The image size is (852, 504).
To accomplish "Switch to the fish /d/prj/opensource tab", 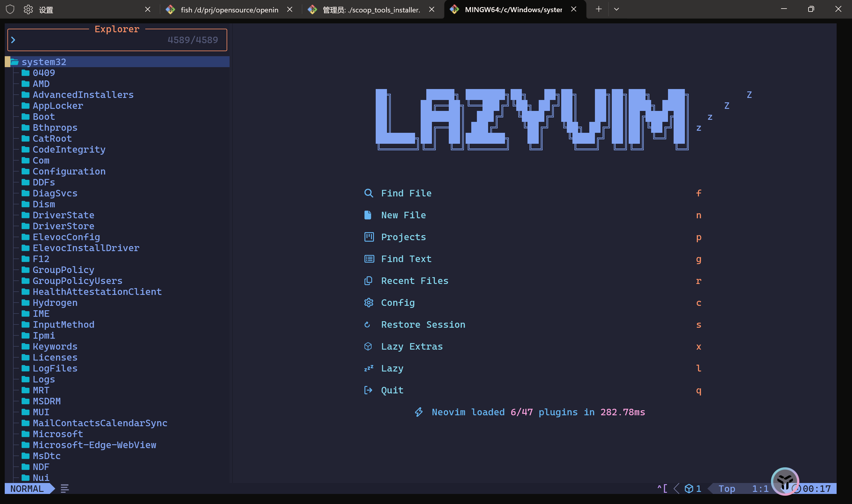I will [229, 9].
